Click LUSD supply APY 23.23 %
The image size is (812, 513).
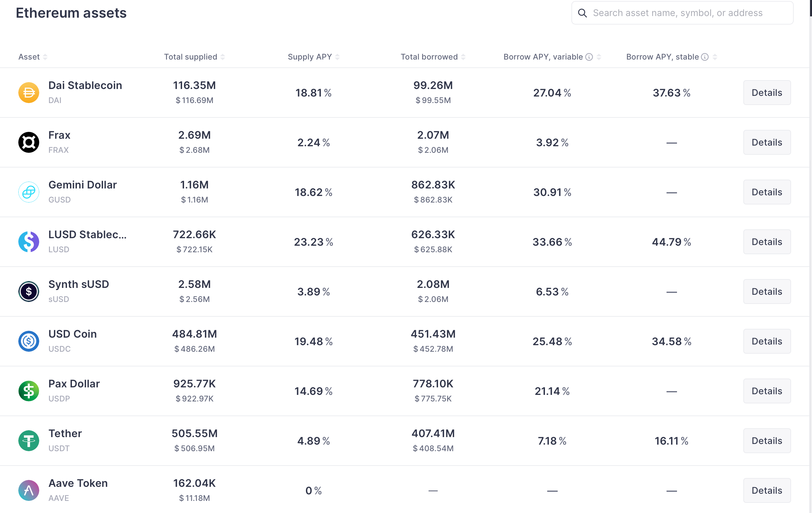pos(313,242)
